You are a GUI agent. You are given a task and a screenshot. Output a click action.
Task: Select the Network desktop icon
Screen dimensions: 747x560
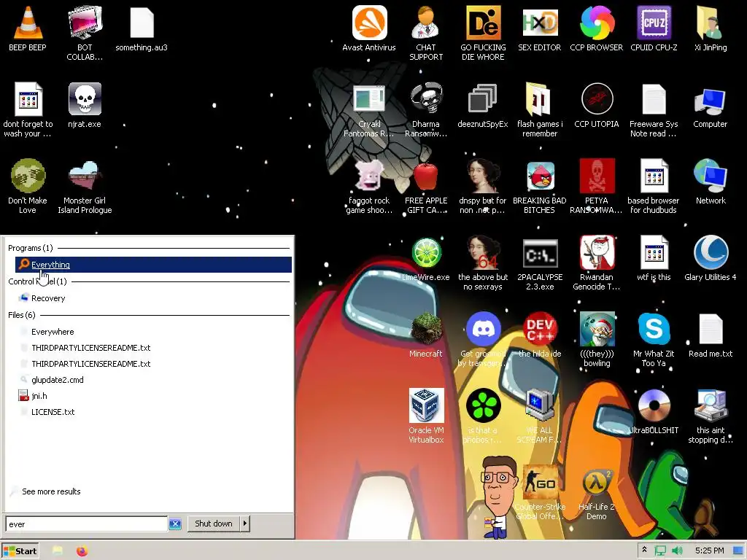(x=711, y=182)
